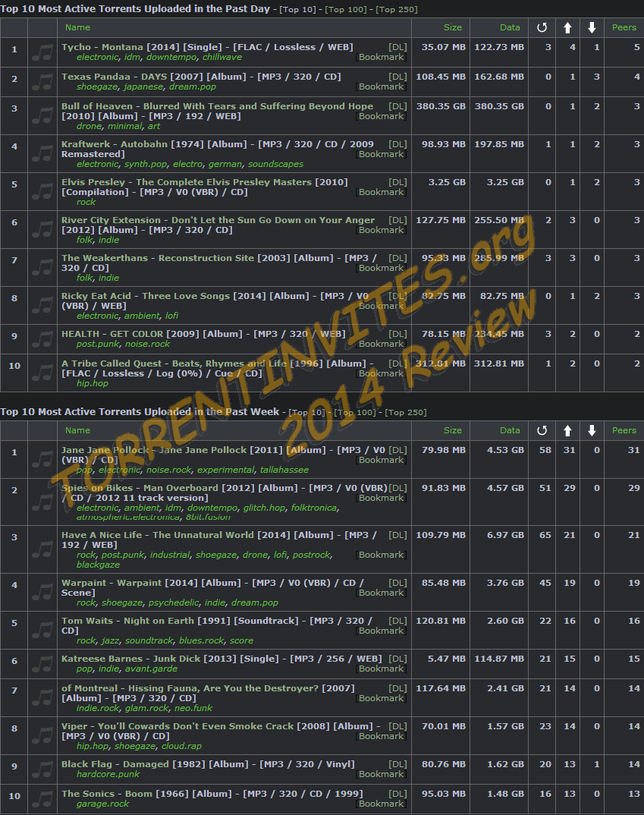Click the 'garage.rock' tag

(x=103, y=804)
